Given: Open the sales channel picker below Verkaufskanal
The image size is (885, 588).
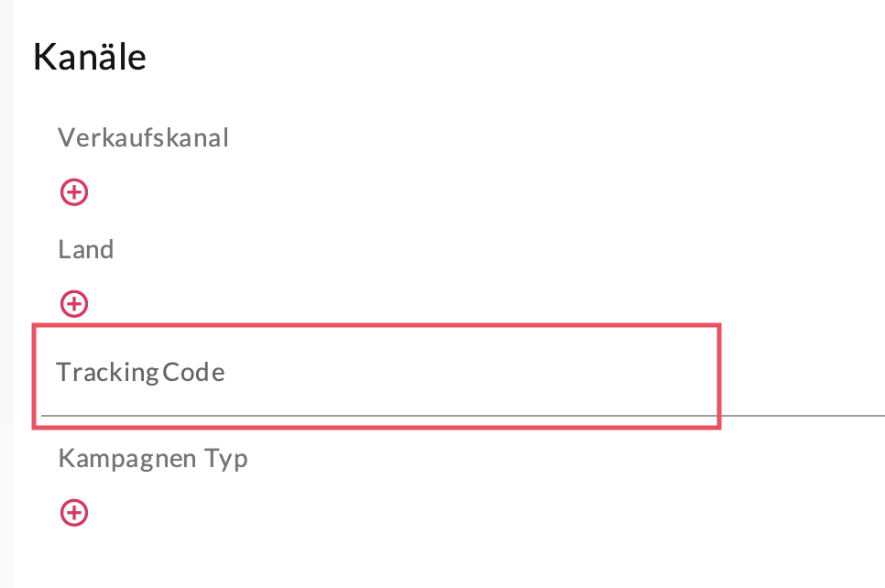Looking at the screenshot, I should point(74,192).
